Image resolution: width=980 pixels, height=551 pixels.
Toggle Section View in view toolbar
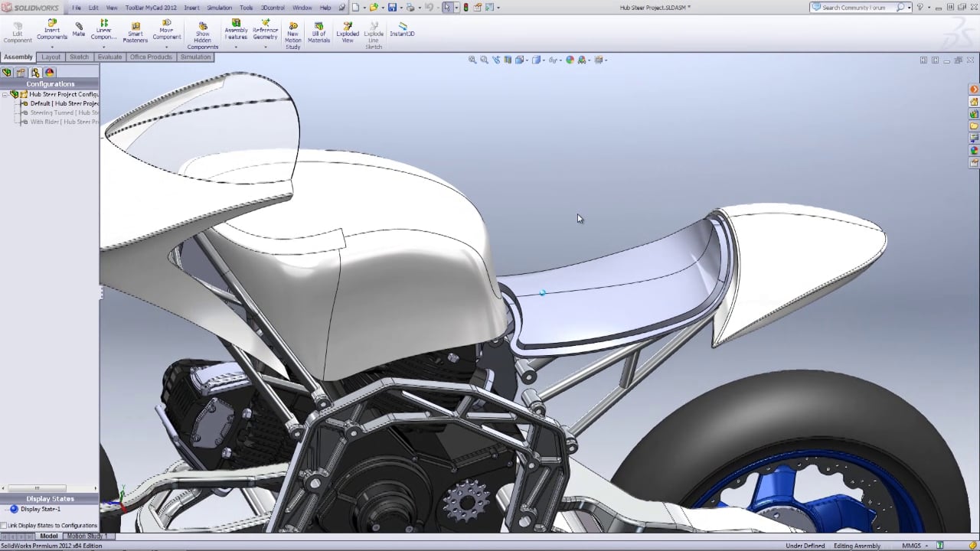click(x=508, y=60)
